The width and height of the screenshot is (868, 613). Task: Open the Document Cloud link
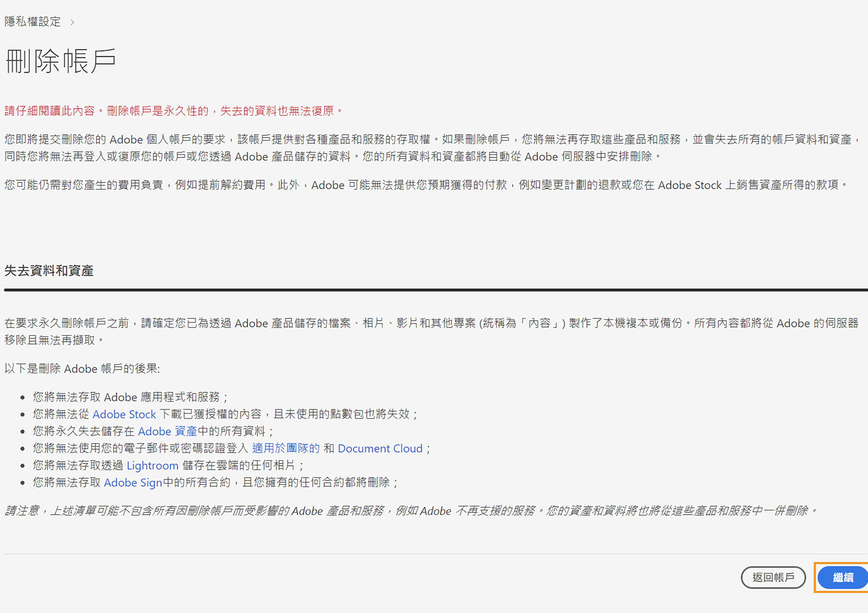click(x=380, y=448)
